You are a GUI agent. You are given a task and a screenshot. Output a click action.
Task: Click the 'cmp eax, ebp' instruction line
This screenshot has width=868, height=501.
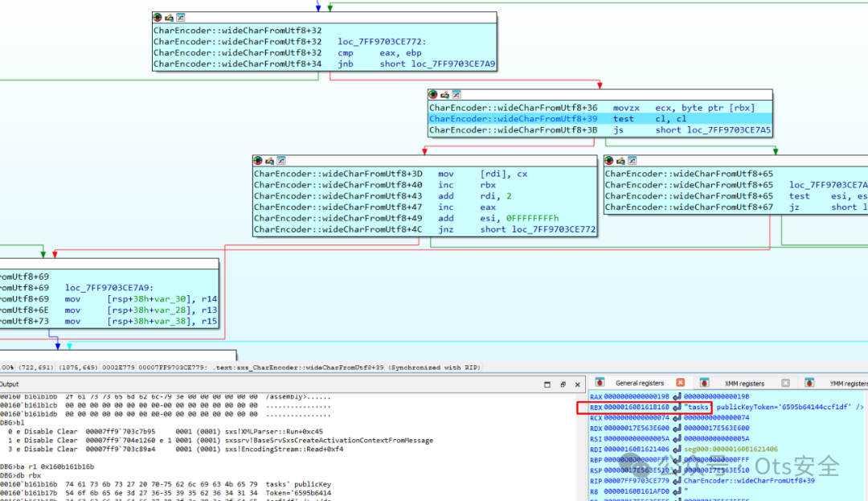pos(379,52)
